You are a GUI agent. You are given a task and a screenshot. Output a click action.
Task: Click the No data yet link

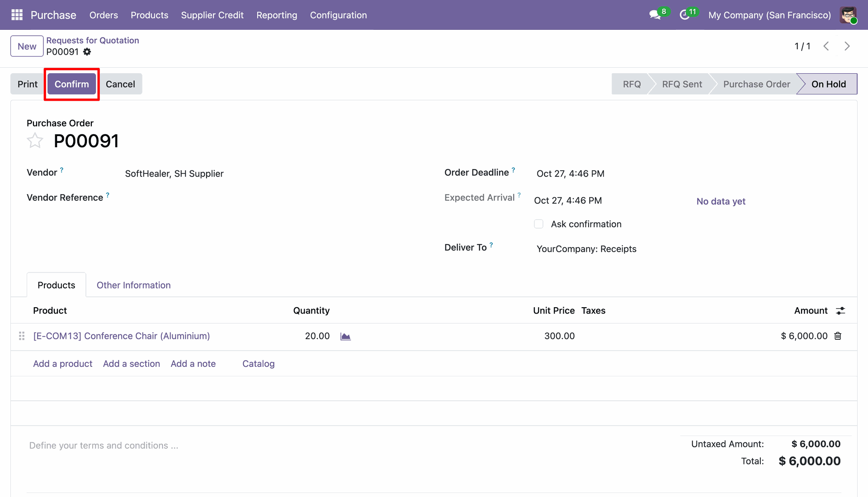coord(721,202)
